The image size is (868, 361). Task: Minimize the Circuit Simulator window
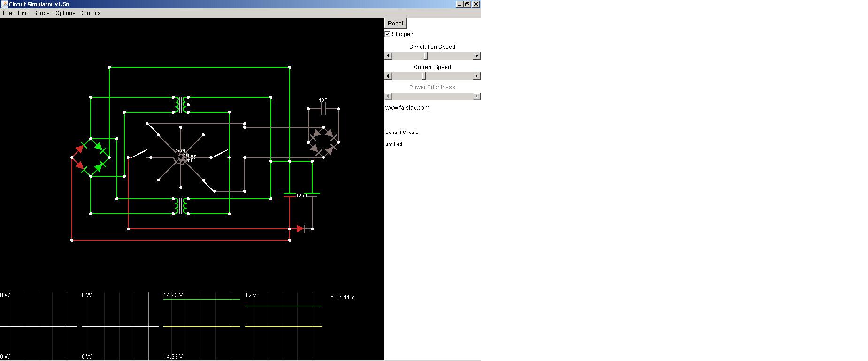tap(460, 4)
